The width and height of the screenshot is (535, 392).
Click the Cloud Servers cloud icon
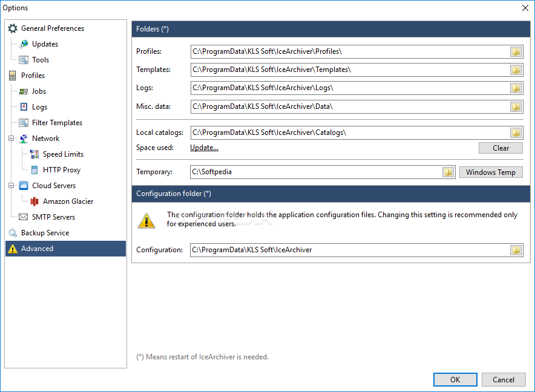click(x=24, y=186)
